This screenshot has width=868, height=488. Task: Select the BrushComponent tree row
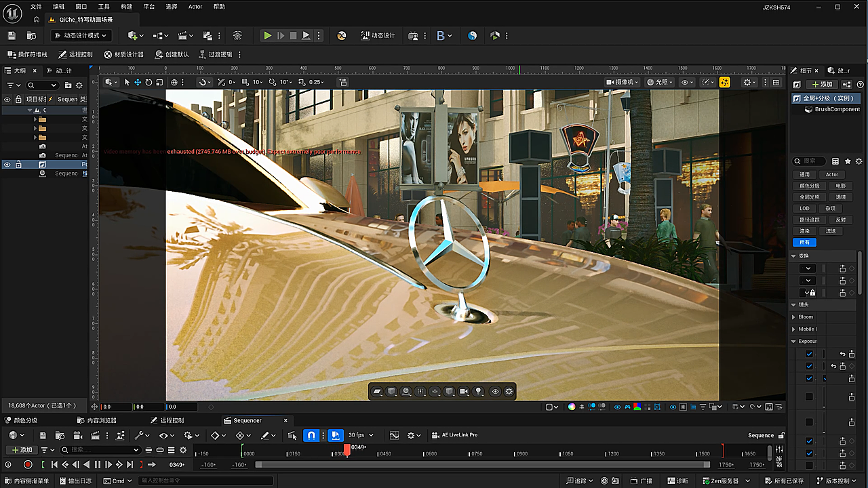(832, 109)
